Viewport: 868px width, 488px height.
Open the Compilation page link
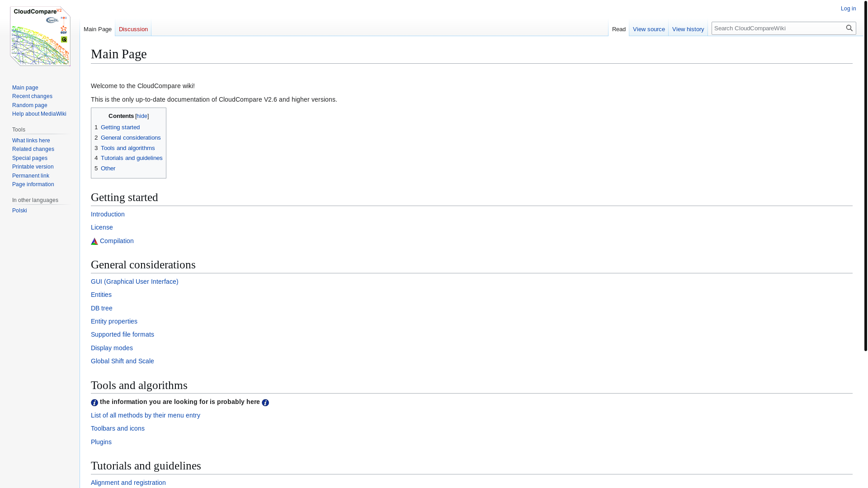[117, 241]
